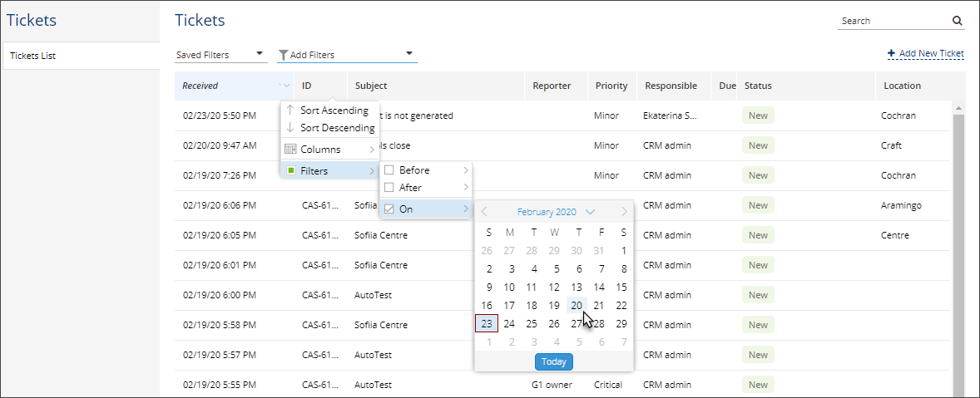Toggle the Before filter checkbox

pos(389,170)
